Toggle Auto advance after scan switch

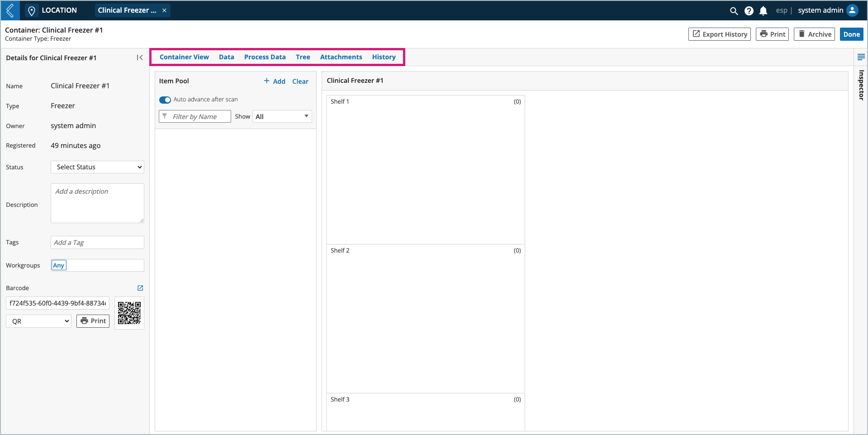pyautogui.click(x=165, y=100)
